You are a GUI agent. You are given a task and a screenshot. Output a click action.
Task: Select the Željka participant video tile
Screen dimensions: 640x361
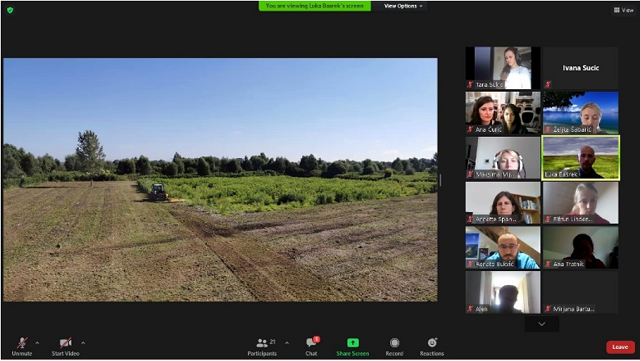(x=580, y=113)
